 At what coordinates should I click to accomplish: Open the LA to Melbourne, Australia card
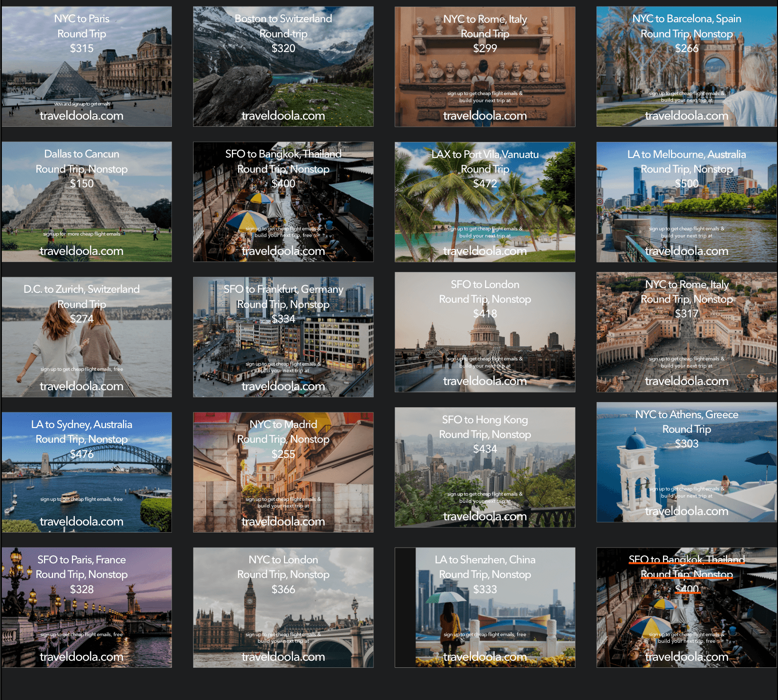[x=686, y=202]
